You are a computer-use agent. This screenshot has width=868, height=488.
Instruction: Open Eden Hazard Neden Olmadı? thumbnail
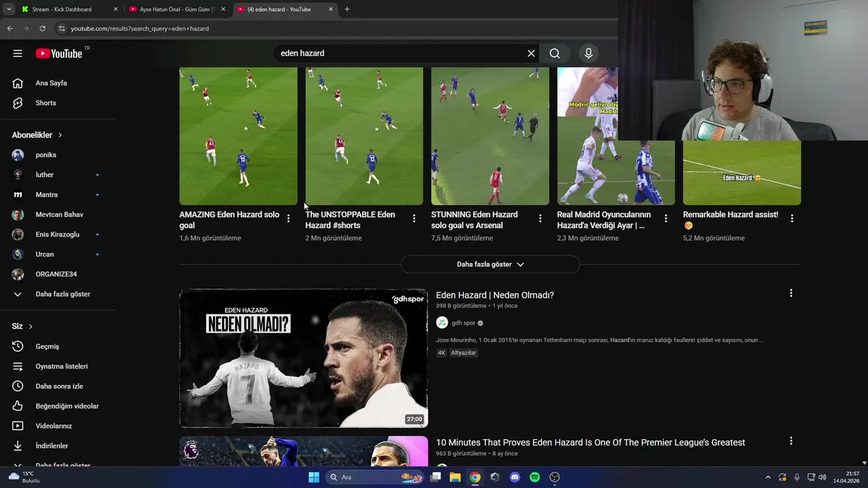click(x=304, y=359)
